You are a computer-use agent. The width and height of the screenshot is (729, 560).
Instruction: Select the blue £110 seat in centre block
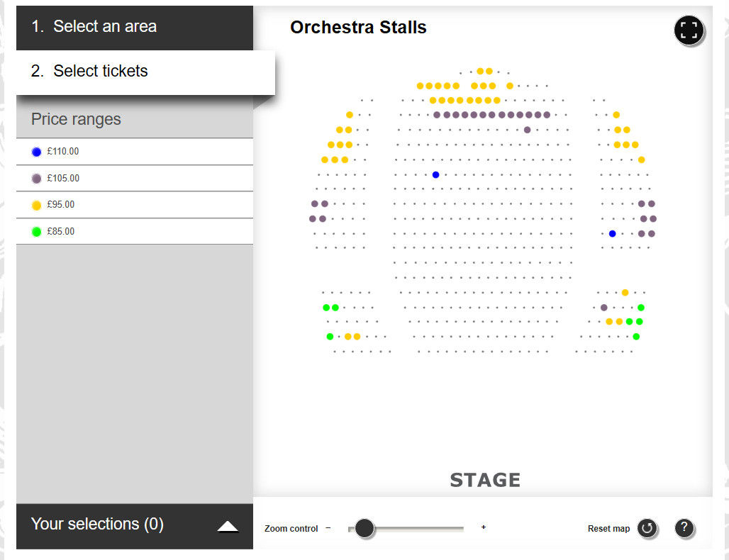click(436, 174)
